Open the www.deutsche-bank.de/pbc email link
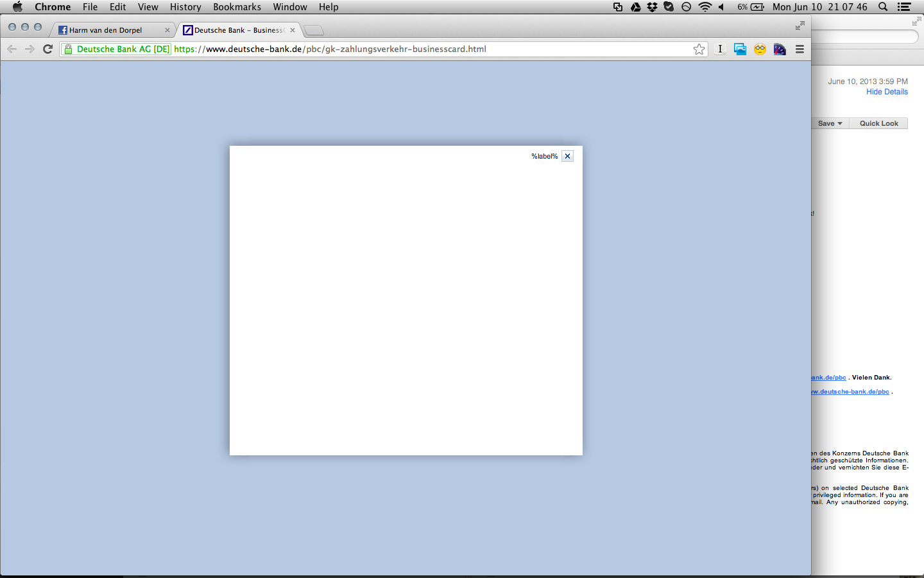The image size is (924, 578). click(x=850, y=392)
